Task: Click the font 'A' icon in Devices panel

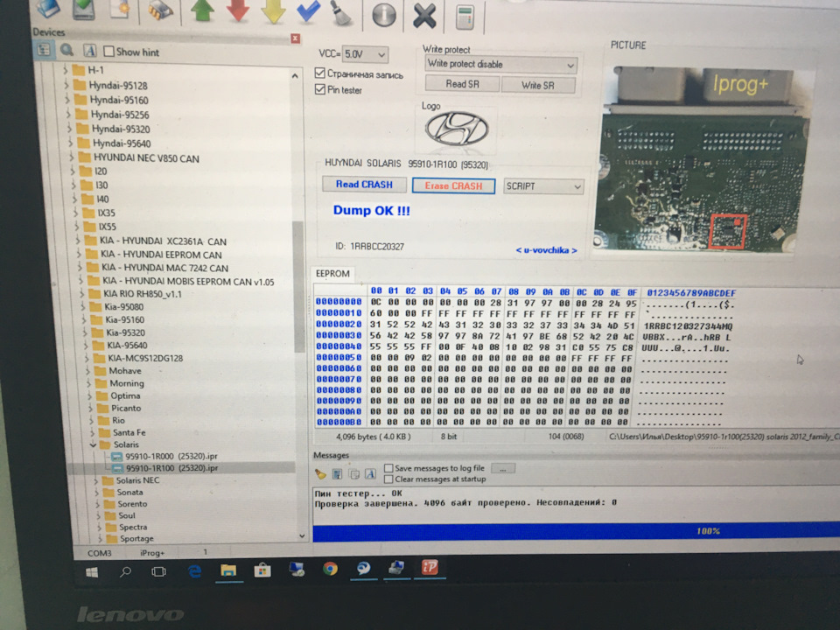Action: pos(89,51)
